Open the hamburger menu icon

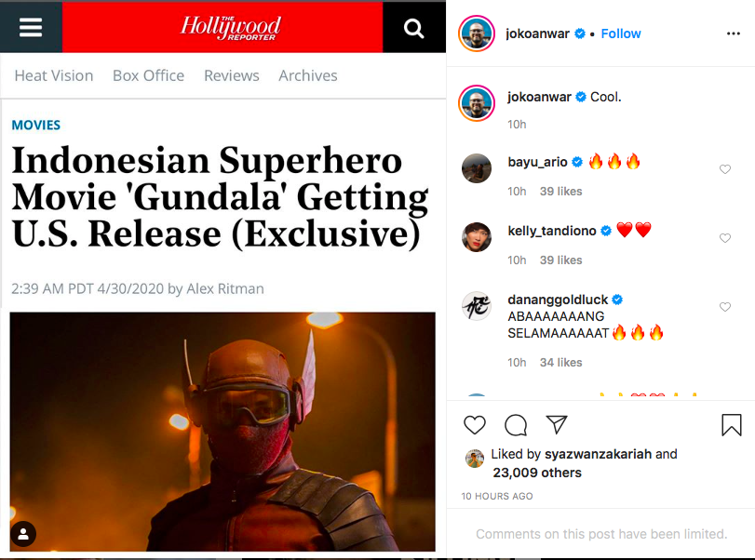coord(31,27)
